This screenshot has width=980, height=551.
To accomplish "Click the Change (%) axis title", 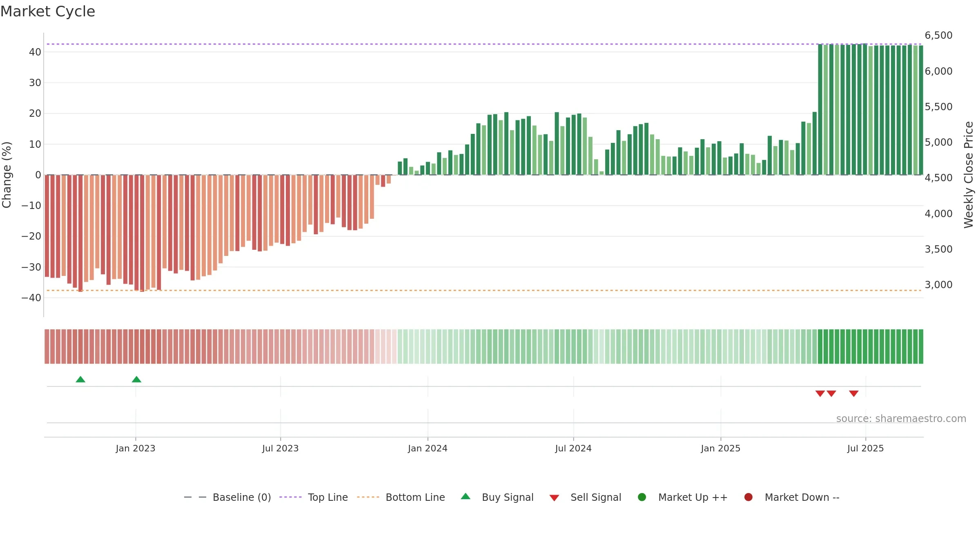I will pyautogui.click(x=7, y=175).
